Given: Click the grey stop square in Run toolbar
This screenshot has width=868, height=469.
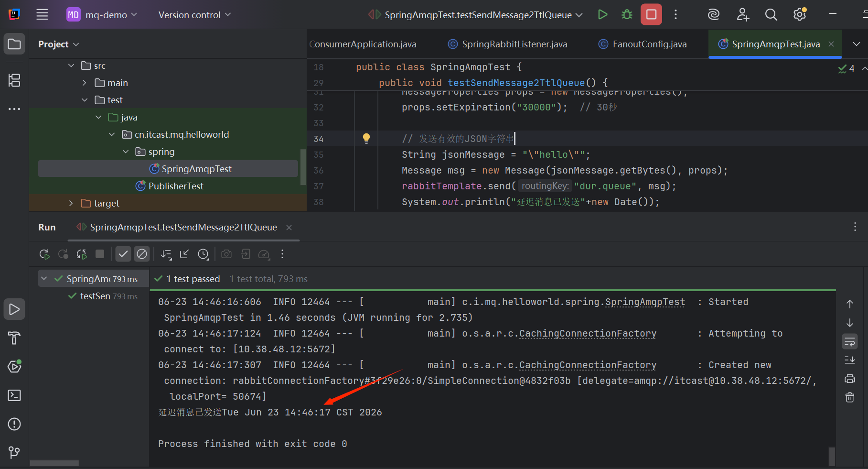Looking at the screenshot, I should coord(100,254).
